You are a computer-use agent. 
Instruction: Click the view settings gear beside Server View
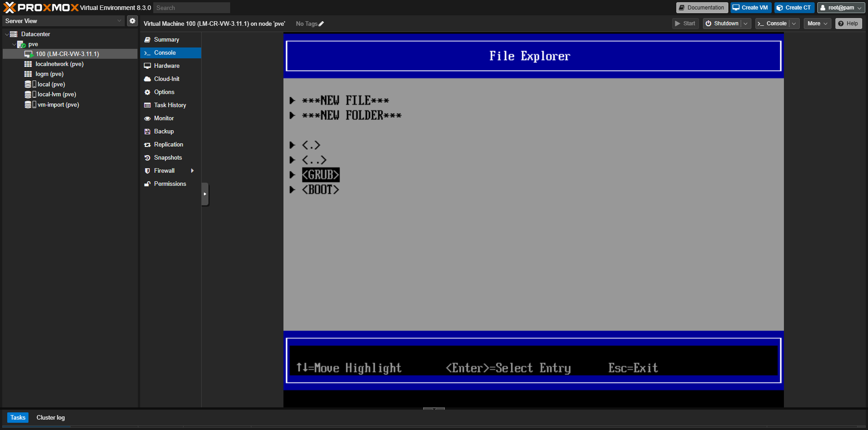click(132, 20)
